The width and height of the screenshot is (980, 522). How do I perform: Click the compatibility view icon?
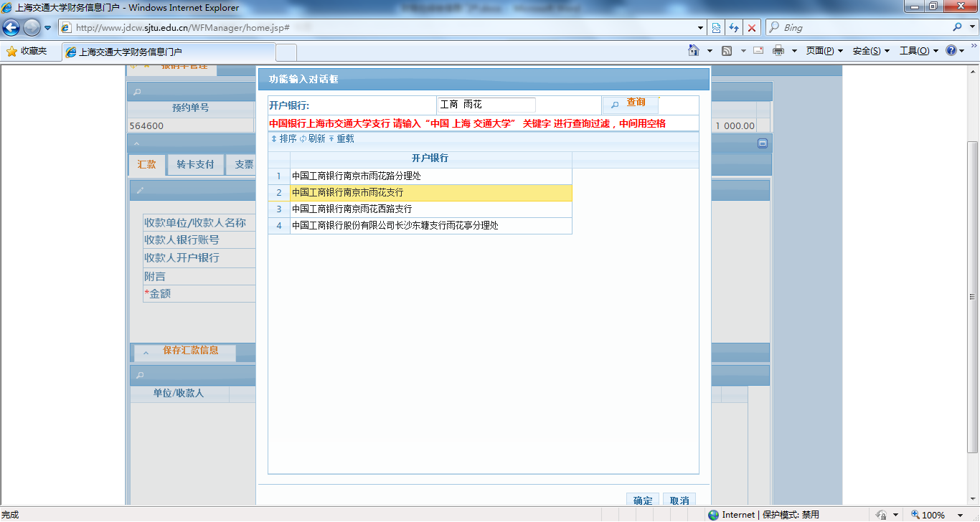(x=716, y=27)
